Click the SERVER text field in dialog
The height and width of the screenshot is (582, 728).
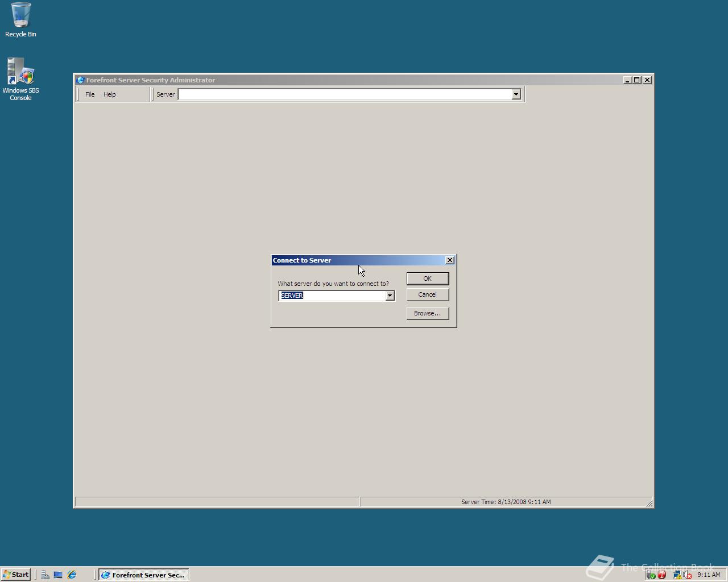pos(332,296)
